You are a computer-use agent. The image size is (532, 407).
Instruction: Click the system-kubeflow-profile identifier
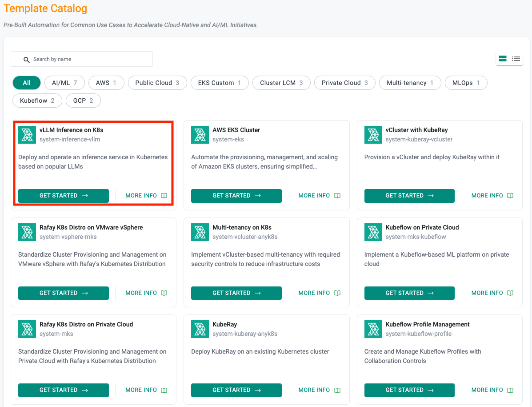418,334
